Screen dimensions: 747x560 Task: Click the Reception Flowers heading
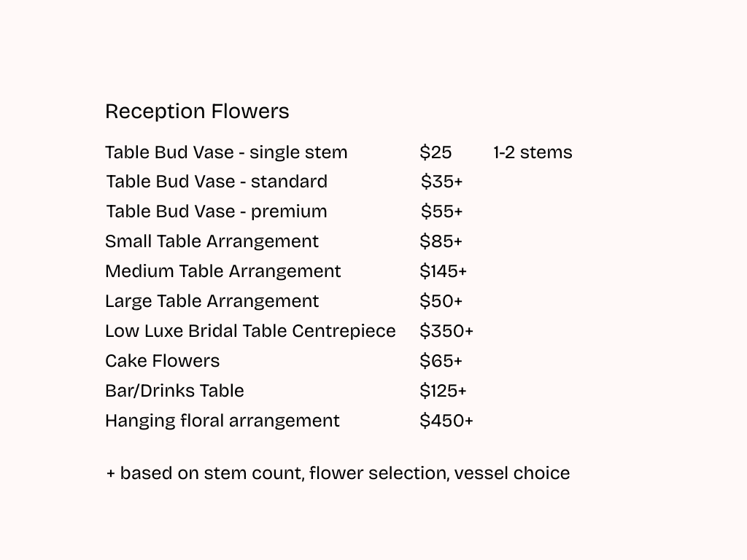(197, 112)
